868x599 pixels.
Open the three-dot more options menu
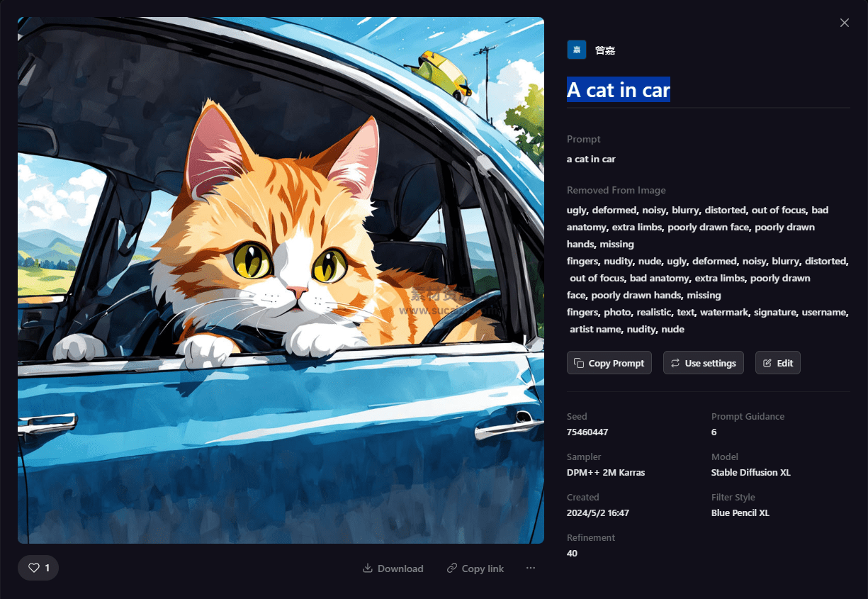point(531,568)
